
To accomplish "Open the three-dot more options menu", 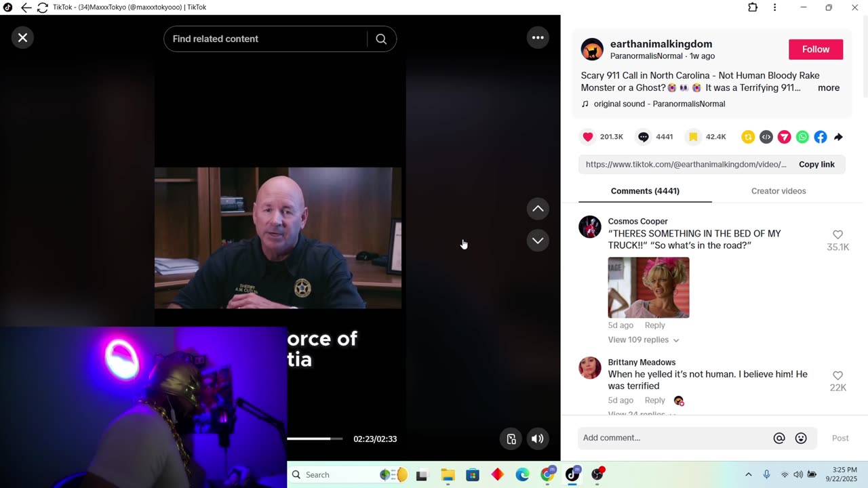I will 538,38.
